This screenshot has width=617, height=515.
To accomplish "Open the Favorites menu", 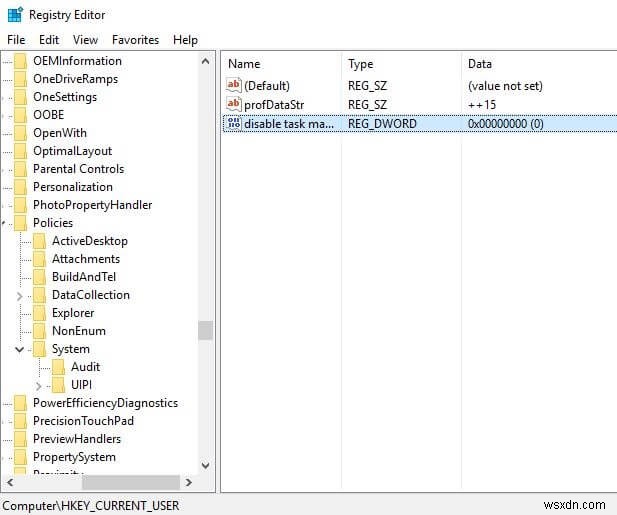I will 135,40.
